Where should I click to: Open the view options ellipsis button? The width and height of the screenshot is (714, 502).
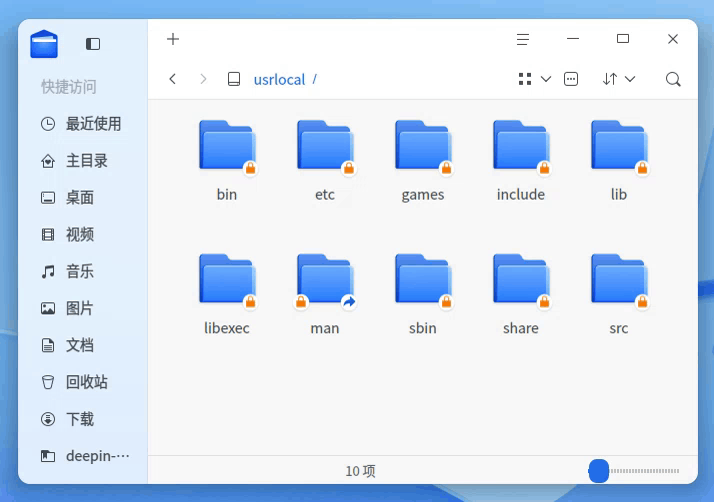click(571, 79)
